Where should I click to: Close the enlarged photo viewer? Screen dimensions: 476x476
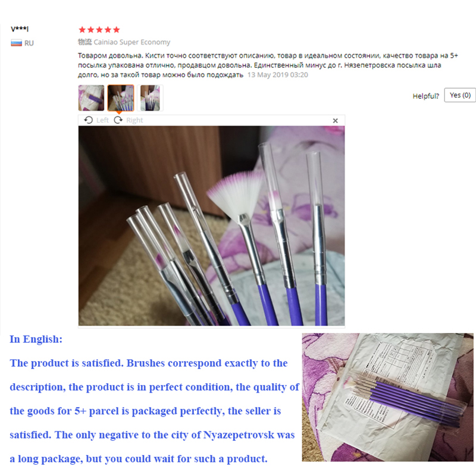click(335, 121)
